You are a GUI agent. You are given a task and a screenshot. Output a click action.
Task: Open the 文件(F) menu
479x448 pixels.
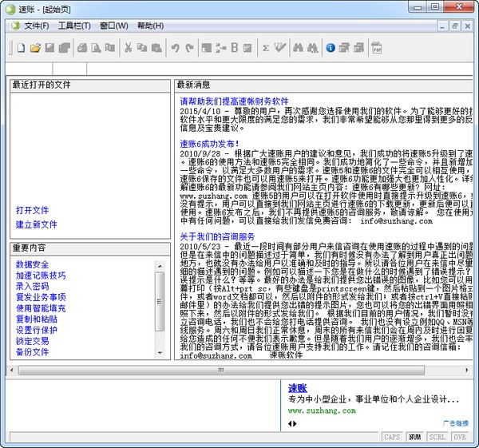click(36, 26)
